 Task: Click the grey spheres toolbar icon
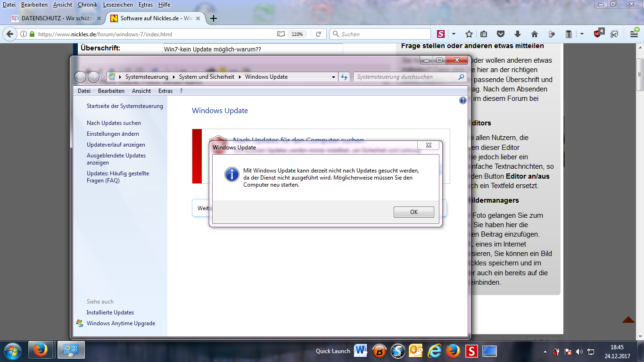click(552, 34)
